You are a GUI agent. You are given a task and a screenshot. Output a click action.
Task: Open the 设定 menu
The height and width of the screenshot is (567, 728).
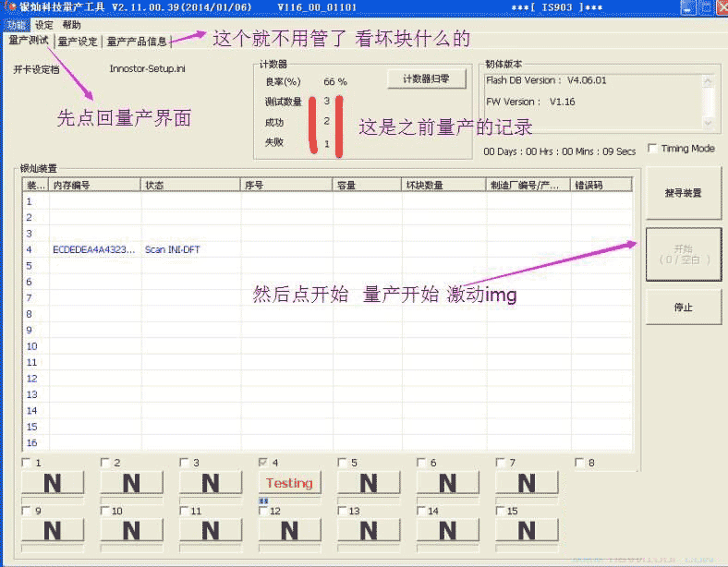tap(44, 25)
